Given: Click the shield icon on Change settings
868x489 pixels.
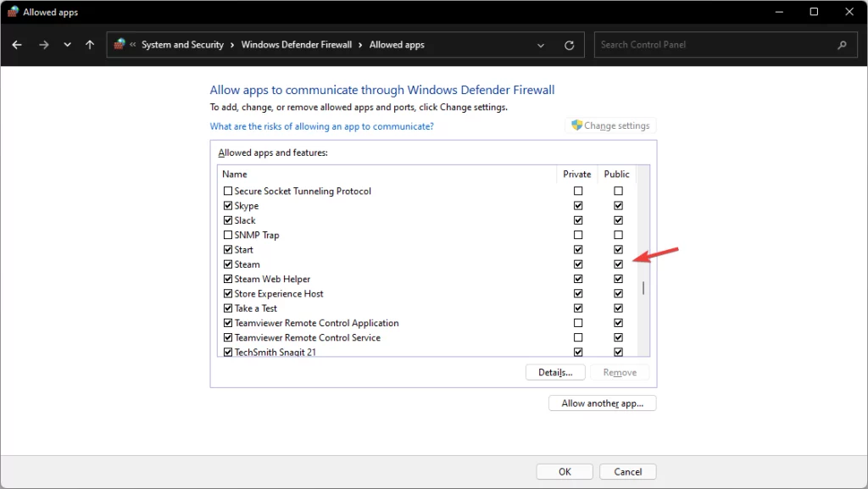Looking at the screenshot, I should pyautogui.click(x=576, y=125).
